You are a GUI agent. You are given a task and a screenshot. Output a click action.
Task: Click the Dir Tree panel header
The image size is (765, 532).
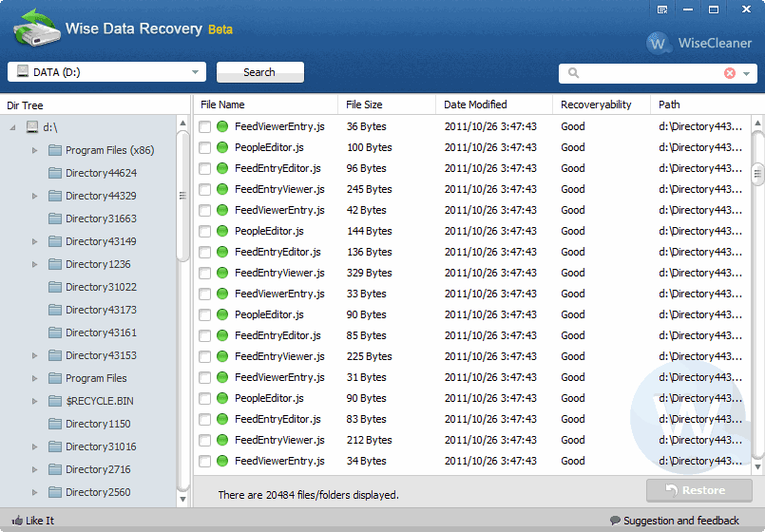[95, 105]
